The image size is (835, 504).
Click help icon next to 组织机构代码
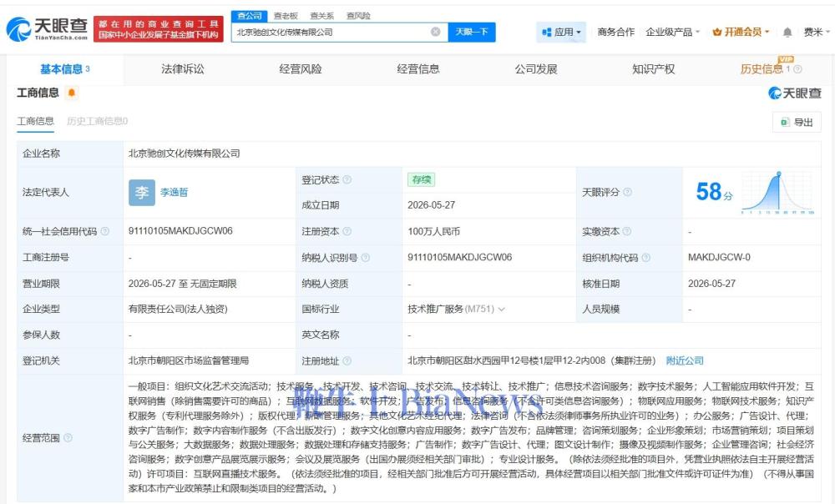(x=646, y=258)
